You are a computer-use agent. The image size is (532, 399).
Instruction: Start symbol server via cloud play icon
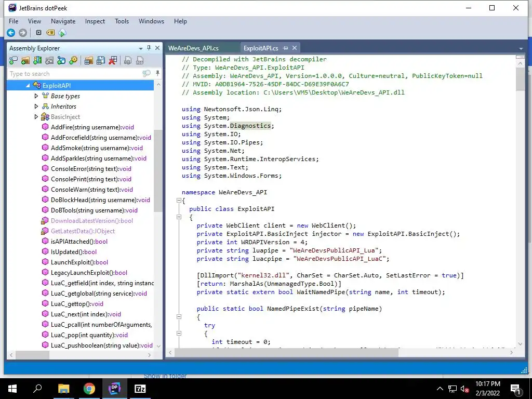[x=62, y=33]
